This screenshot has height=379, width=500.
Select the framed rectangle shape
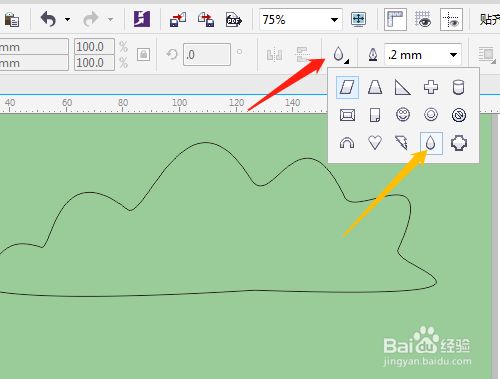[x=347, y=115]
